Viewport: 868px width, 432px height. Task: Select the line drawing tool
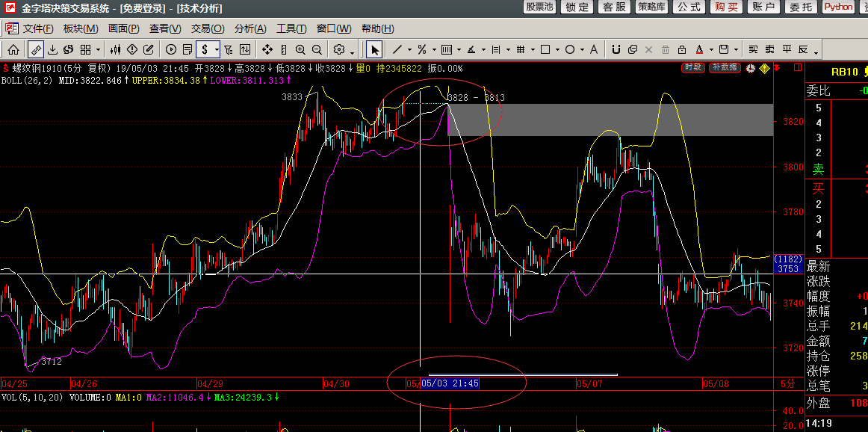397,50
